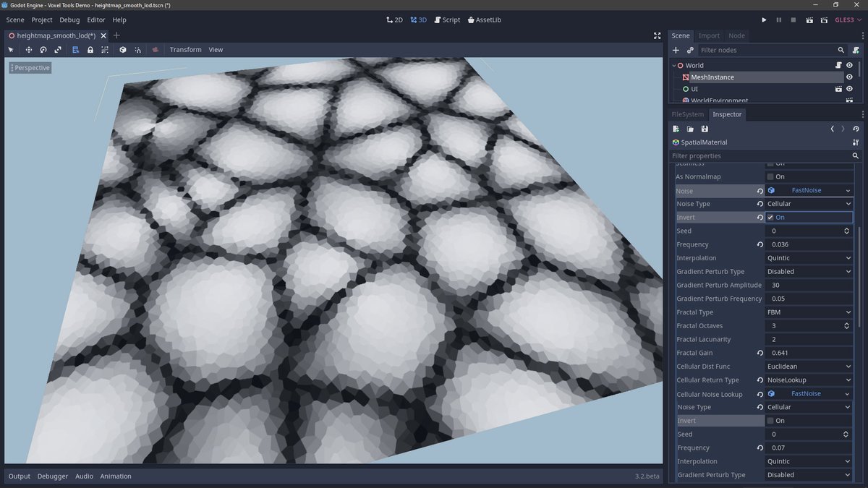Click the camera preview override icon
The image size is (868, 488).
click(x=155, y=50)
